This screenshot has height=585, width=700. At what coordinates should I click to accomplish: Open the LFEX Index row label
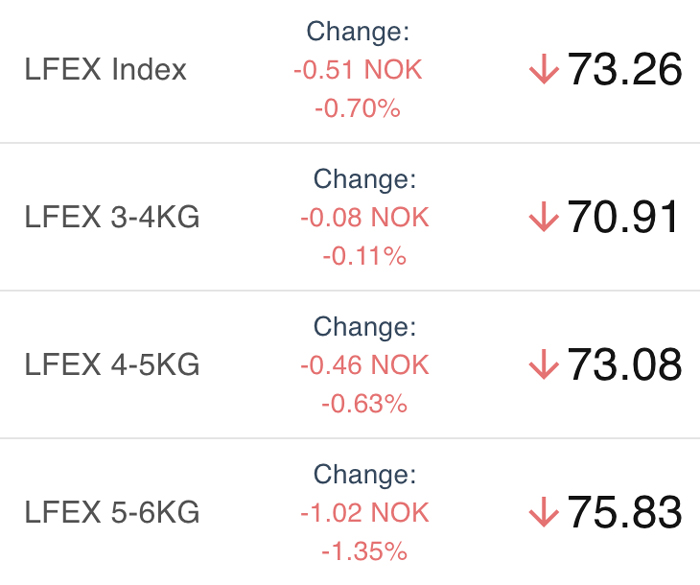point(105,69)
